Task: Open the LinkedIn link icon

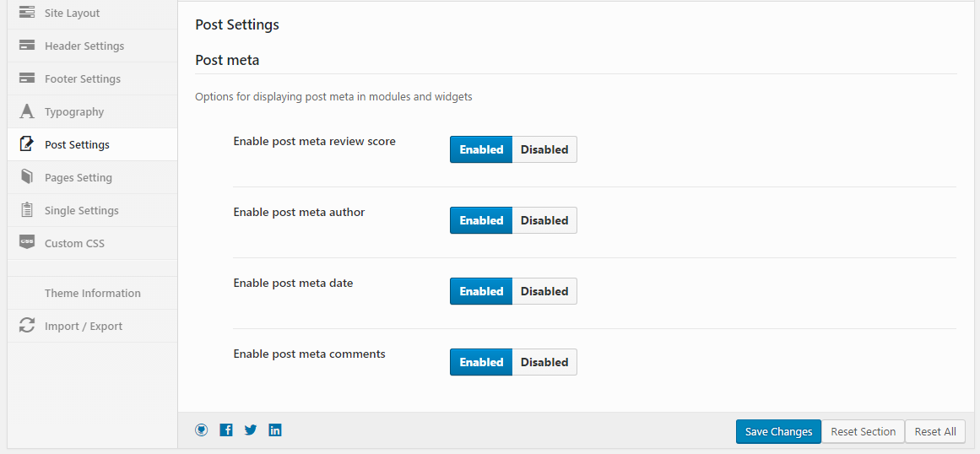Action: pos(275,430)
